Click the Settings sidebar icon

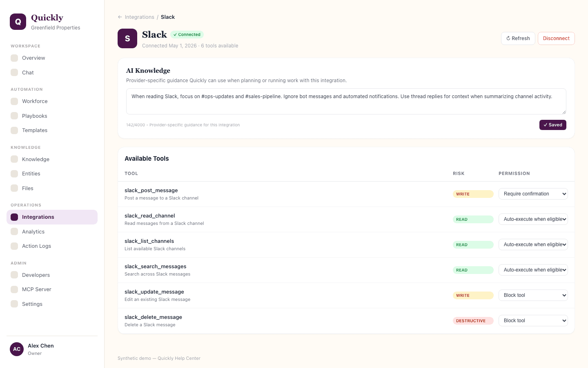click(14, 304)
